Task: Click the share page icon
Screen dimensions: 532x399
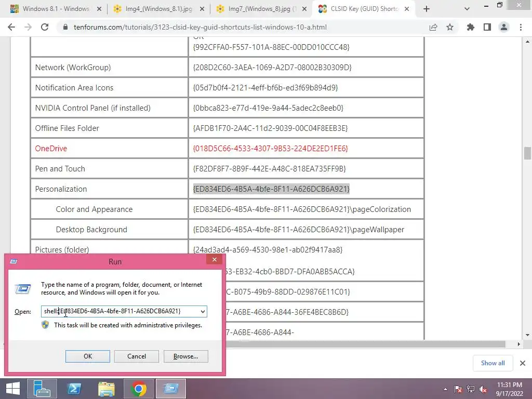Action: pos(433,27)
